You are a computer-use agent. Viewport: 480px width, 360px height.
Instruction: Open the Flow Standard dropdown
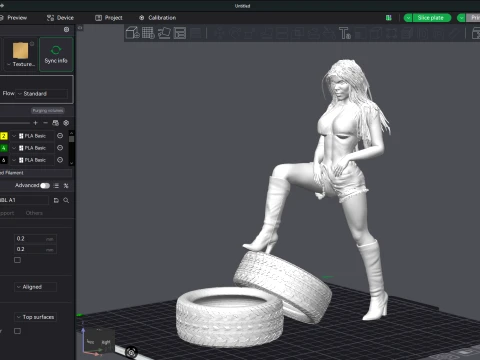[x=42, y=94]
